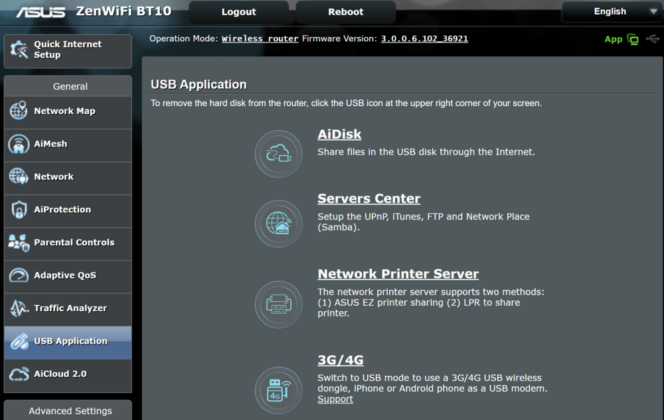Click the 'Firmware Version:' label

click(x=339, y=39)
